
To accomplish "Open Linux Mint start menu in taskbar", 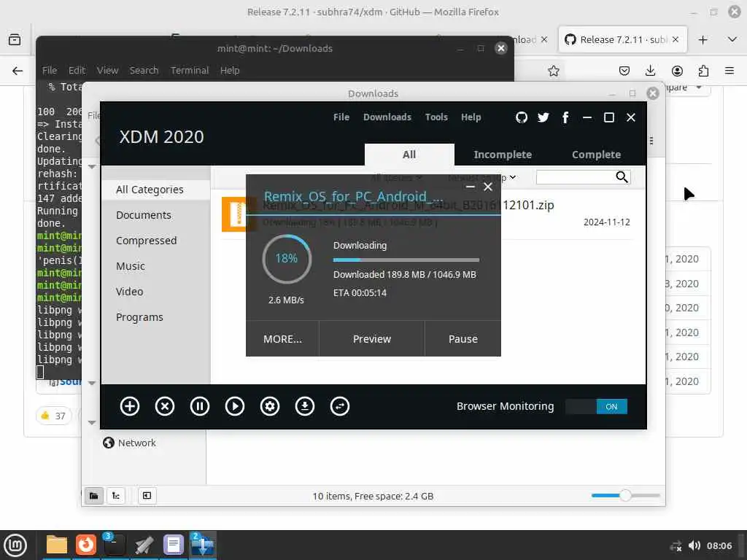I will [15, 545].
